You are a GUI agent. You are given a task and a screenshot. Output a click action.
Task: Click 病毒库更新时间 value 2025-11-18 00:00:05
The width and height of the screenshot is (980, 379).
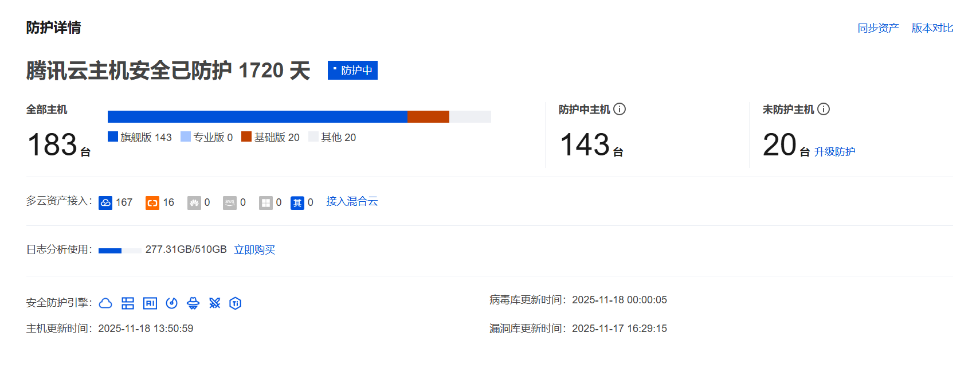tap(620, 300)
